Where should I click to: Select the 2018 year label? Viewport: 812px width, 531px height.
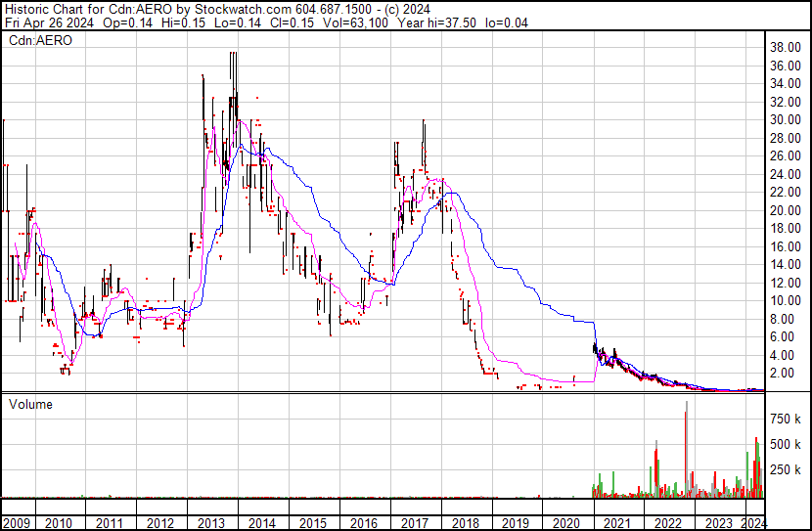[465, 523]
